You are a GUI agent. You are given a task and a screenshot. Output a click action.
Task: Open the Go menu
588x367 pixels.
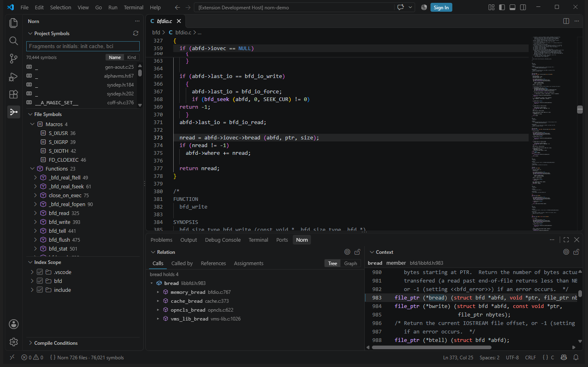pos(99,7)
